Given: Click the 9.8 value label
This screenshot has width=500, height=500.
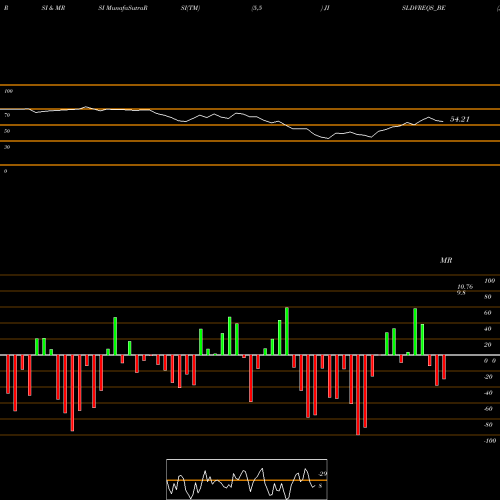Looking at the screenshot, I should coord(461,293).
